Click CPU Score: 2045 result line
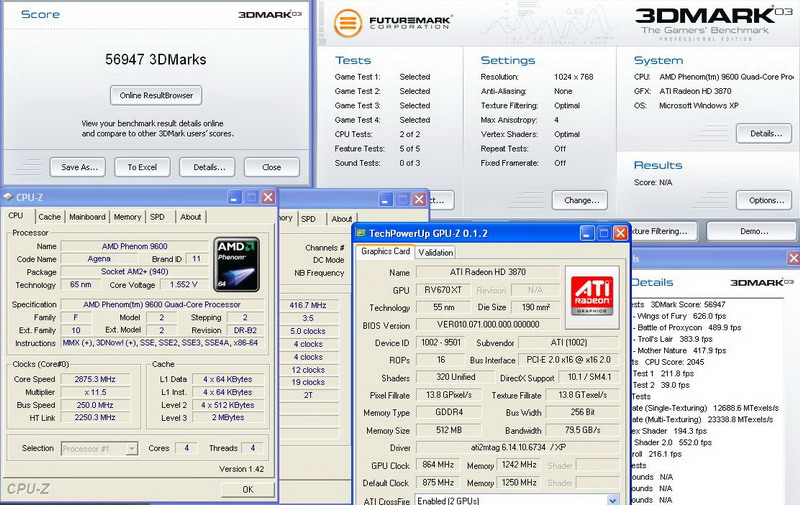 coord(674,362)
